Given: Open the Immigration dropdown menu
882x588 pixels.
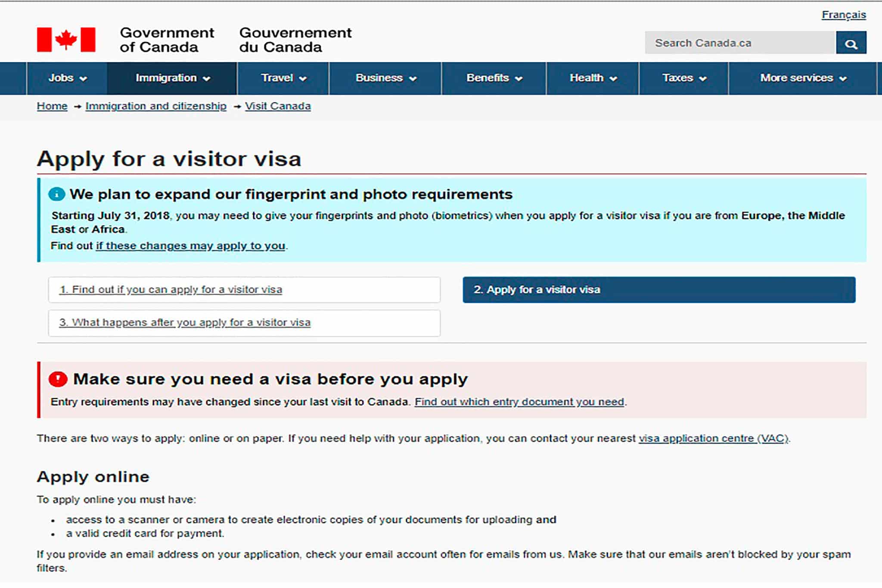Looking at the screenshot, I should pyautogui.click(x=172, y=78).
